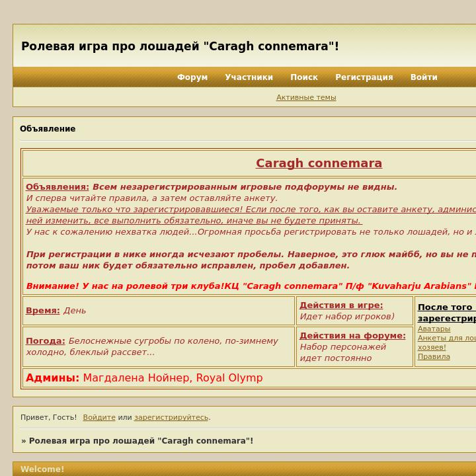Click the Объявление section heading
This screenshot has width=476, height=476.
tap(48, 129)
